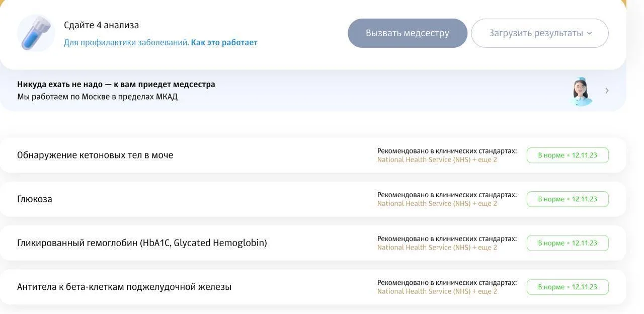Open NHS + еще 2 link for antibodies
Image resolution: width=644 pixels, height=314 pixels.
pyautogui.click(x=437, y=291)
